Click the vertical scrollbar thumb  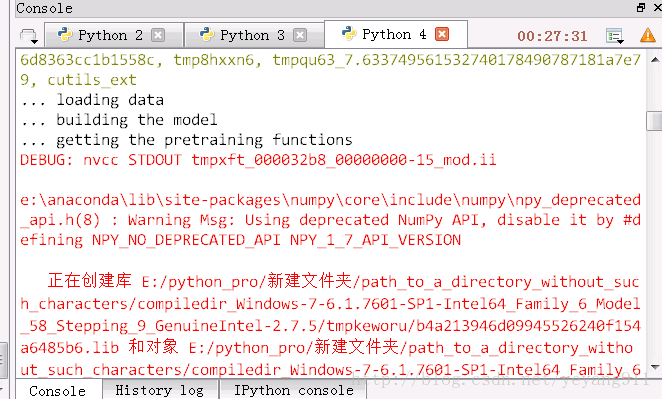click(x=655, y=121)
